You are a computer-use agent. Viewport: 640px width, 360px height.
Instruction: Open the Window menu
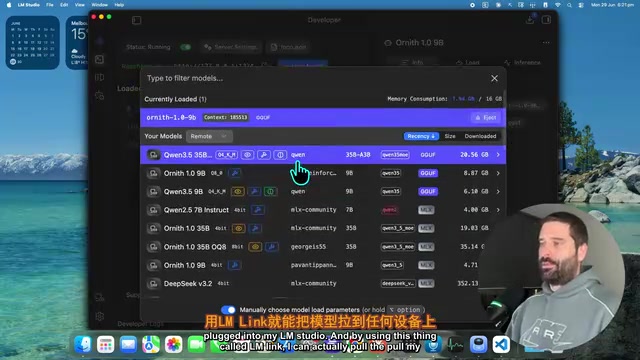[99, 5]
